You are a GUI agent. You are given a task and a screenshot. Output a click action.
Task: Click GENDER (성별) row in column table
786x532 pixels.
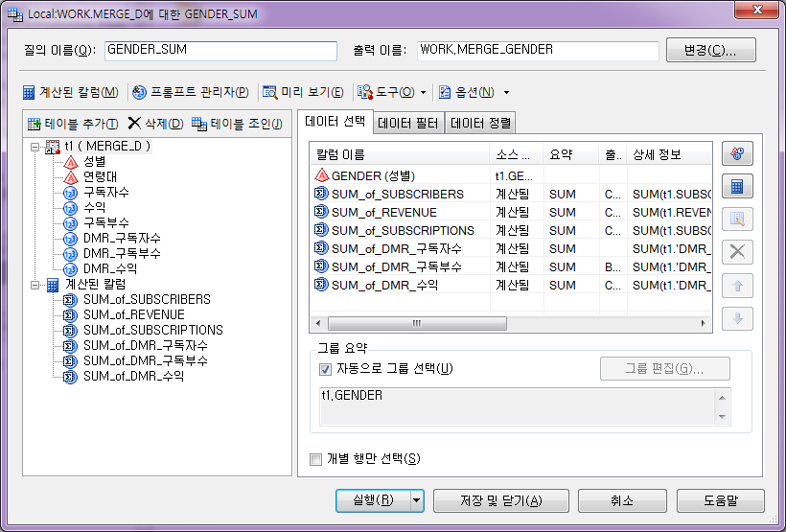pyautogui.click(x=511, y=176)
